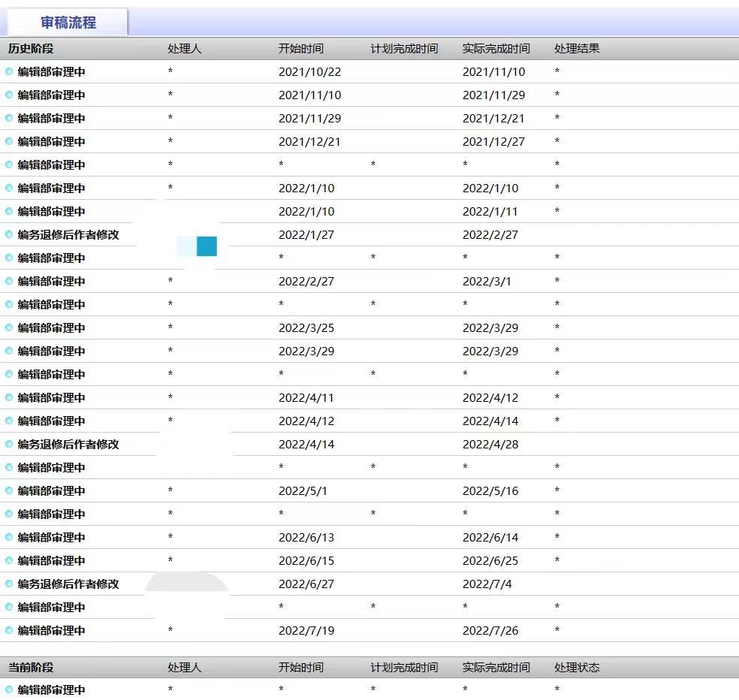Click the bullet icon for the row starting 2022/7/19
The width and height of the screenshot is (739, 700).
tap(9, 631)
